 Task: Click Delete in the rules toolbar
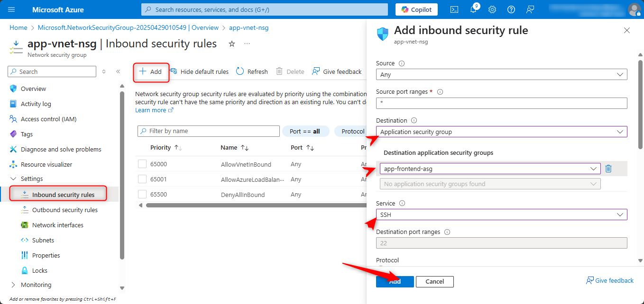[x=290, y=72]
